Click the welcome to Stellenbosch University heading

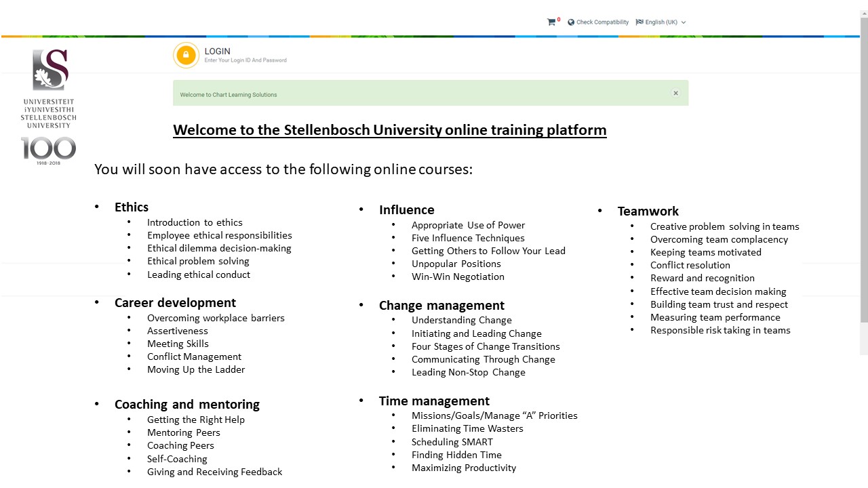pyautogui.click(x=390, y=129)
